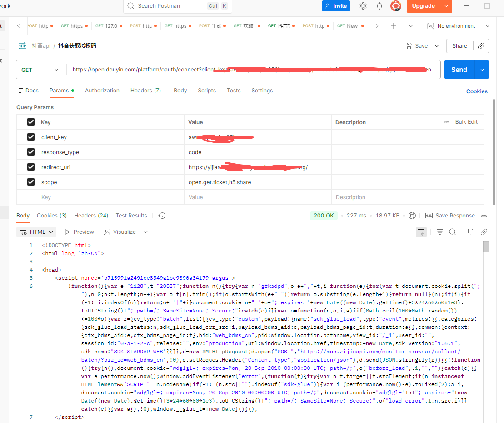Click the response link icon
Screen dimensions: 504x423
pos(484,232)
